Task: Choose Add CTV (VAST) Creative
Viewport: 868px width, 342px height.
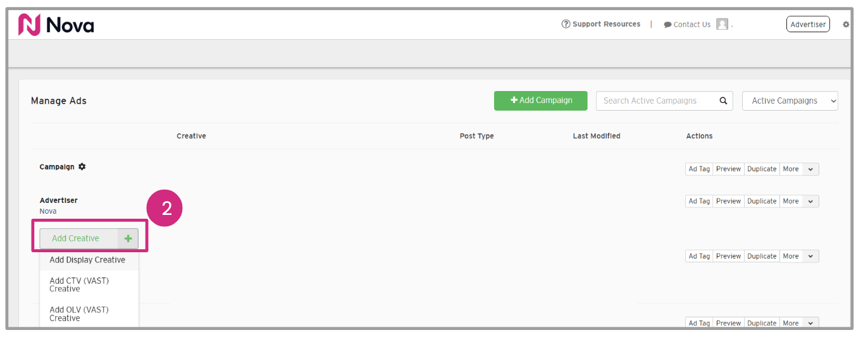Action: click(79, 284)
